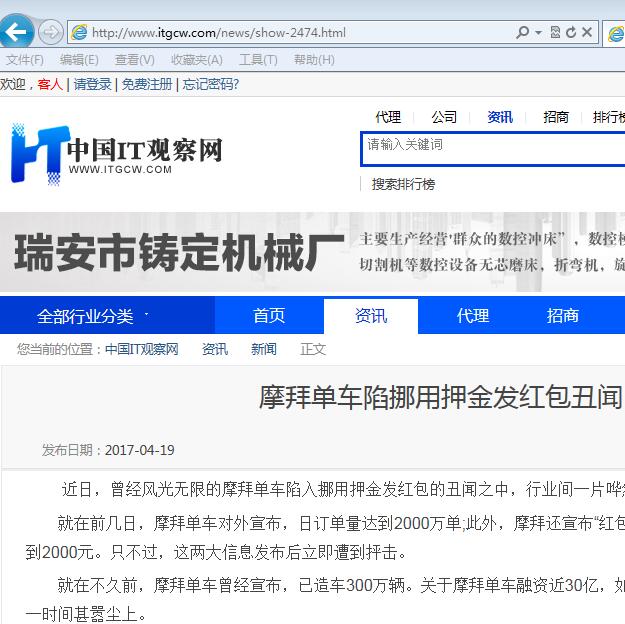Click the browser Forward arrow button
625x624 pixels.
(51, 32)
